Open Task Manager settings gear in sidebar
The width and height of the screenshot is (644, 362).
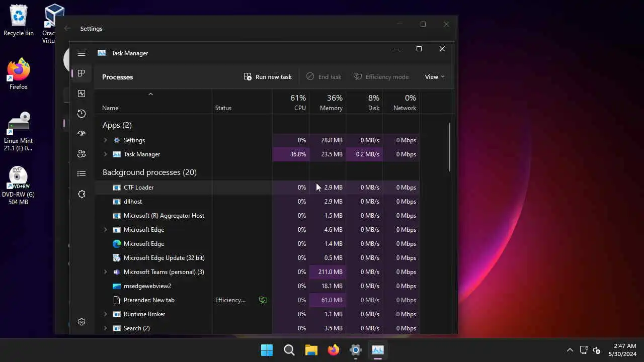click(x=82, y=322)
